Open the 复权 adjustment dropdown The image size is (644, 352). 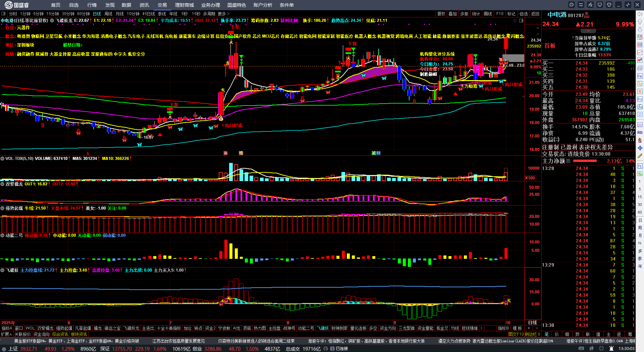click(441, 14)
